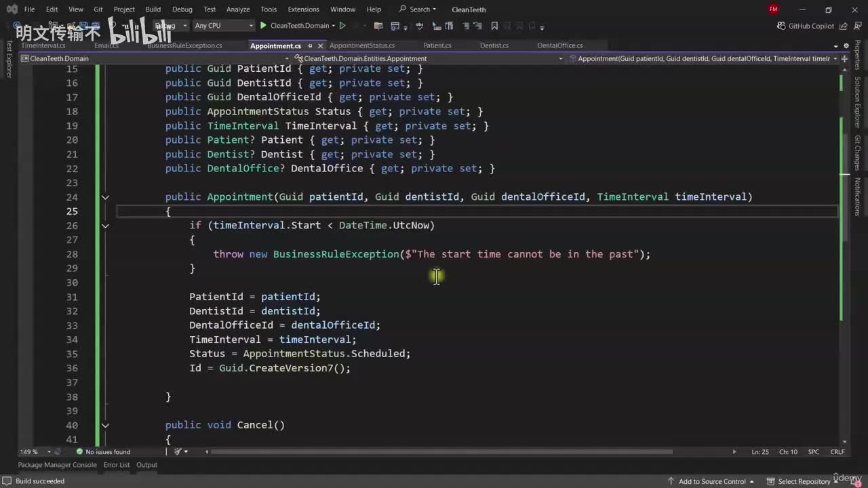The width and height of the screenshot is (868, 488).
Task: Open the Output tab
Action: (x=146, y=465)
